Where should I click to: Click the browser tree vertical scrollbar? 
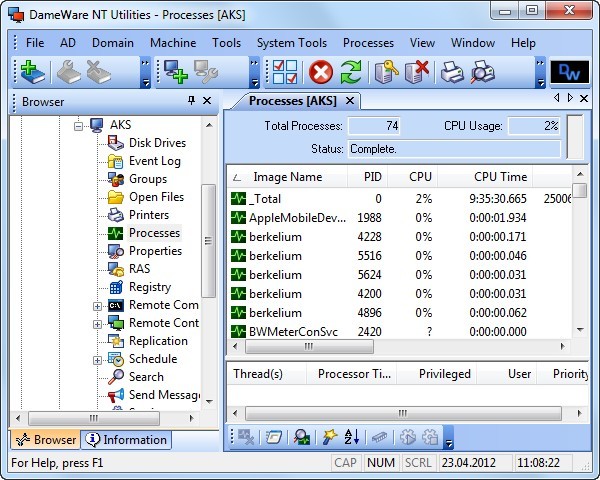[x=208, y=240]
